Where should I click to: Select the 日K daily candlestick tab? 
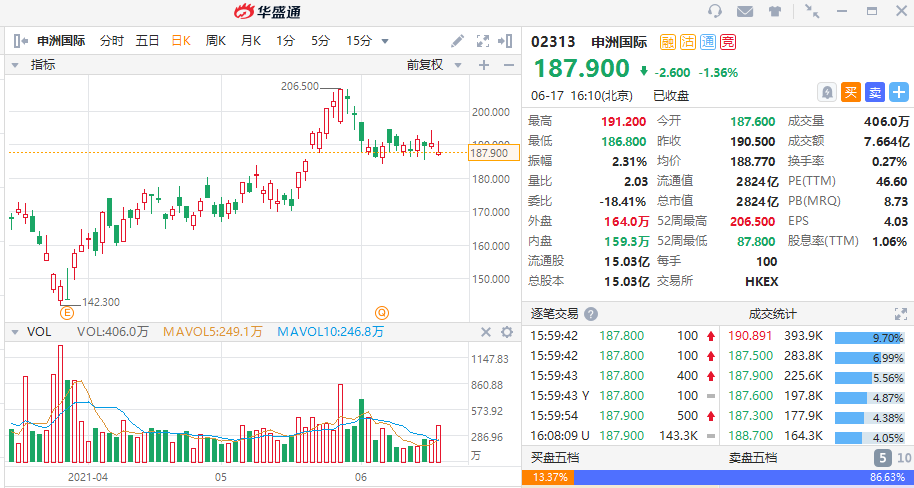pyautogui.click(x=181, y=41)
